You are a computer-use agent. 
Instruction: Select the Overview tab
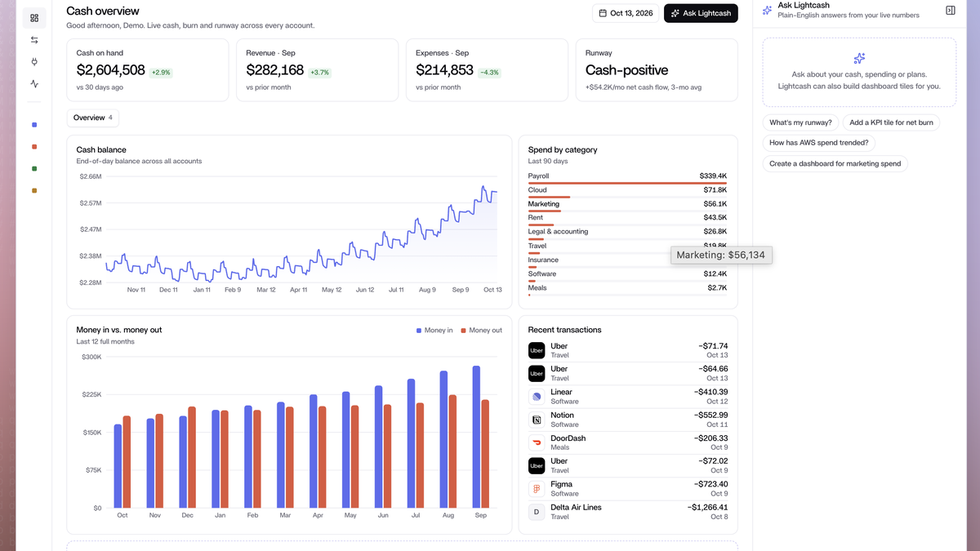point(92,118)
